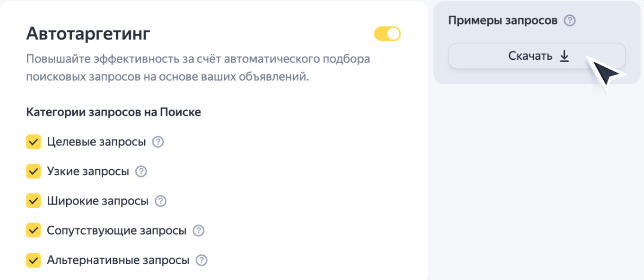Uncheck the Широкие запросы checkbox

pos(33,201)
